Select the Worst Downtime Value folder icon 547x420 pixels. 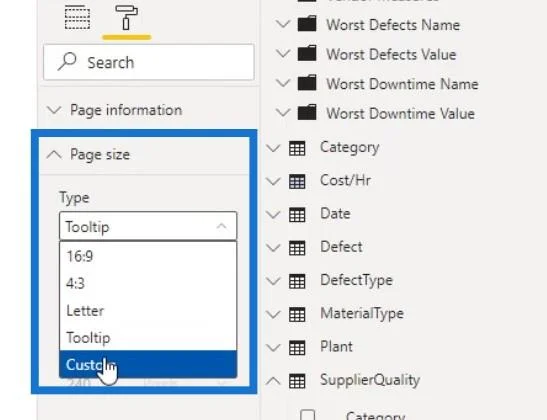coord(307,113)
